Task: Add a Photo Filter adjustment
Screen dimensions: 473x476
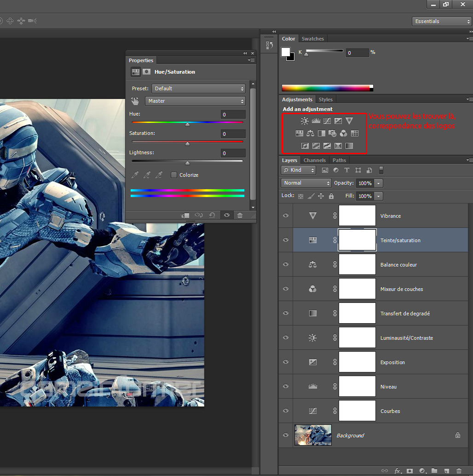Action: tap(333, 133)
